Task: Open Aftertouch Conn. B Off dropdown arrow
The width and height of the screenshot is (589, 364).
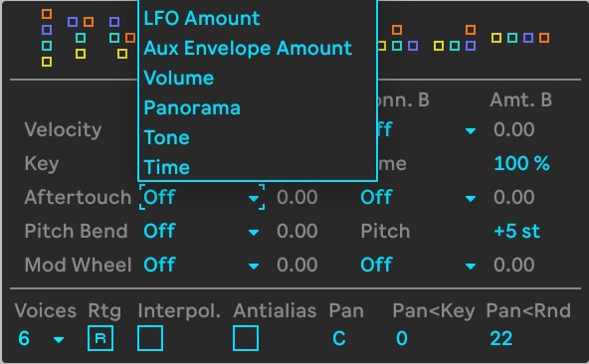Action: point(471,198)
